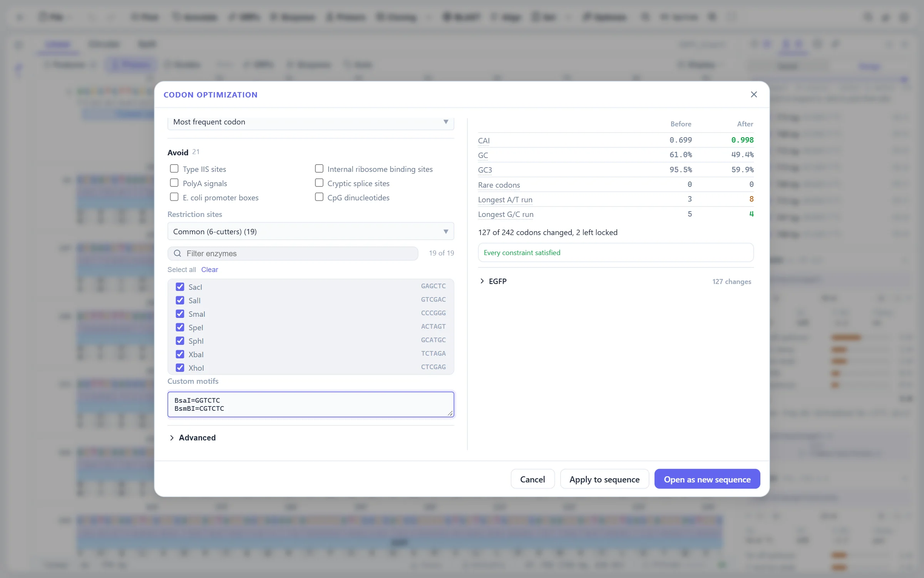Viewport: 924px width, 578px height.
Task: Click the TCTAGA recognition sequence
Action: point(433,353)
